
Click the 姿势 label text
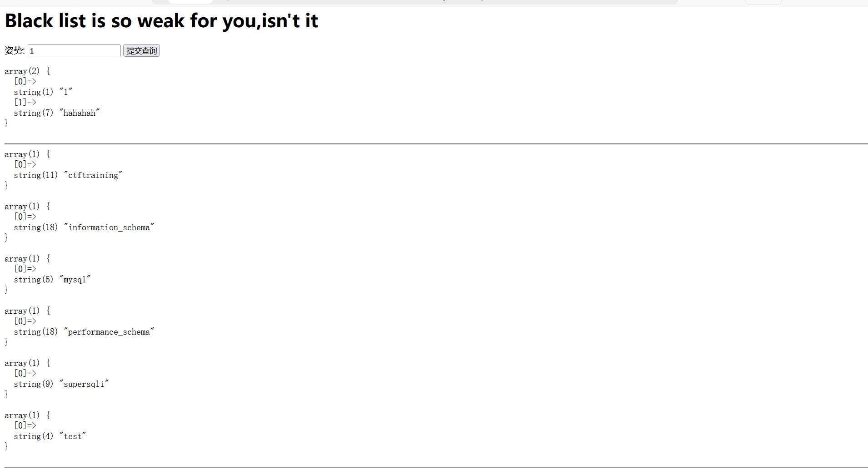pos(15,50)
